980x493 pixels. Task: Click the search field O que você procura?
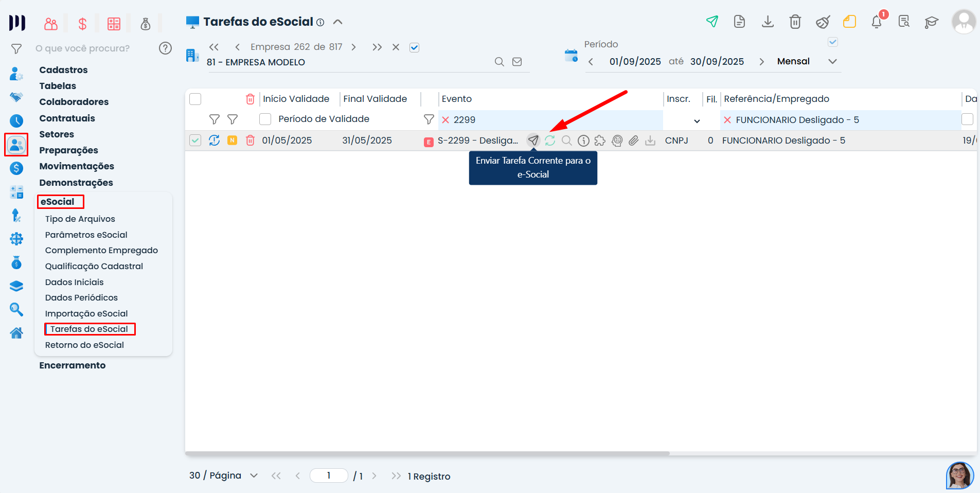click(82, 48)
